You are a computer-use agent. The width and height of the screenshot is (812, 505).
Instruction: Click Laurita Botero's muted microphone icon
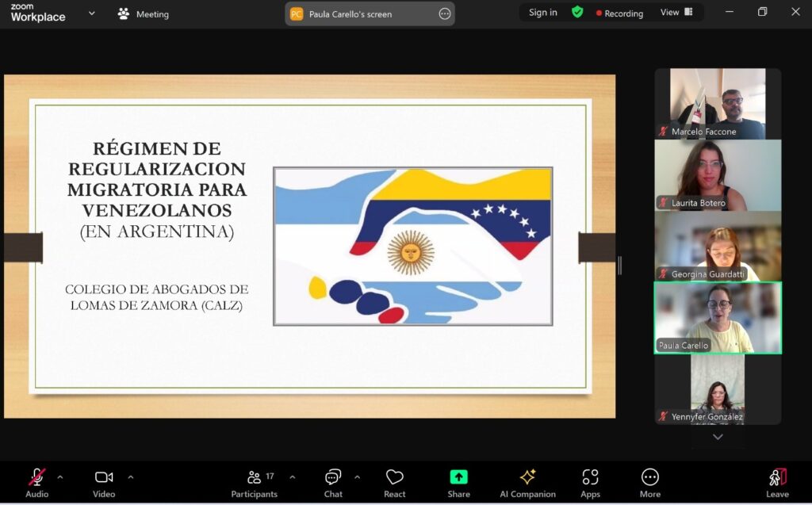pos(664,202)
